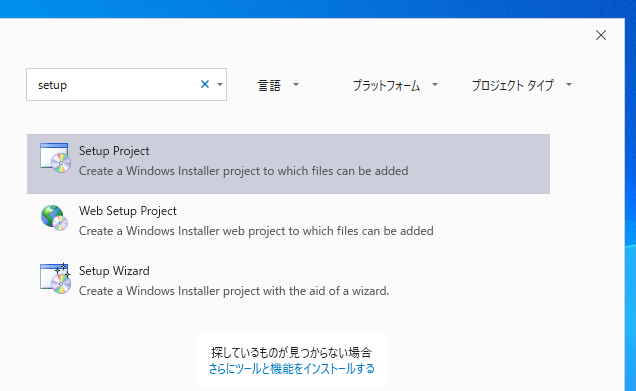Viewport: 636px width, 391px height.
Task: Clear the search text with the blue X
Action: tap(205, 84)
